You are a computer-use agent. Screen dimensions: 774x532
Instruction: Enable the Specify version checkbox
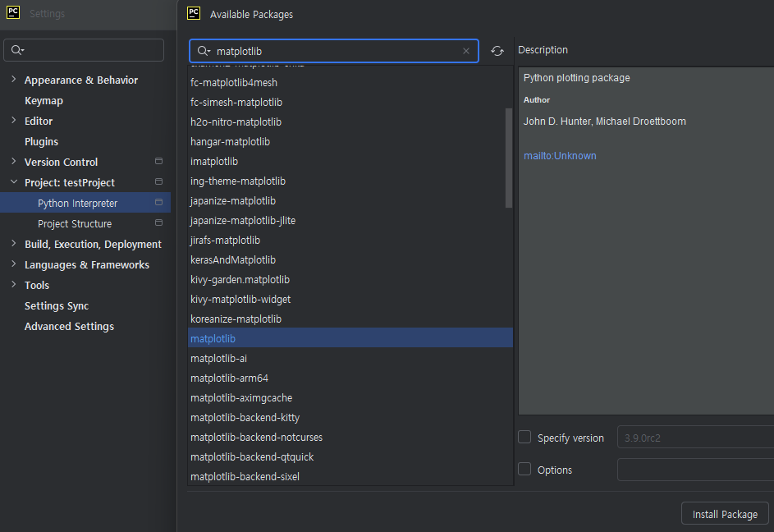(524, 437)
